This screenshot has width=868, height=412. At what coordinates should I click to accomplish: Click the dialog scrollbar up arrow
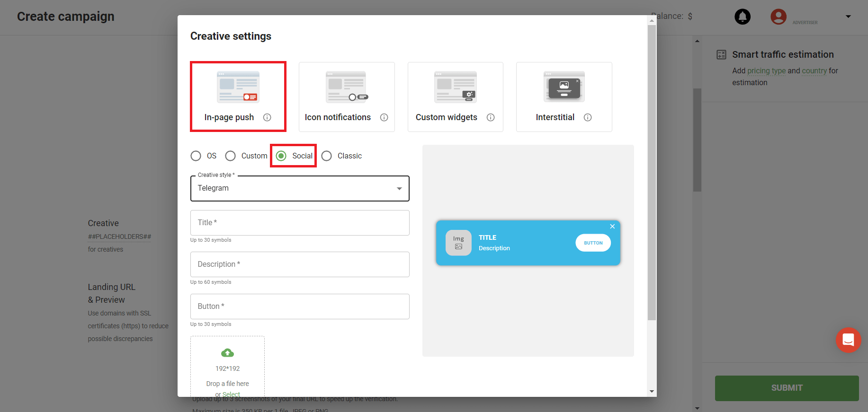652,20
